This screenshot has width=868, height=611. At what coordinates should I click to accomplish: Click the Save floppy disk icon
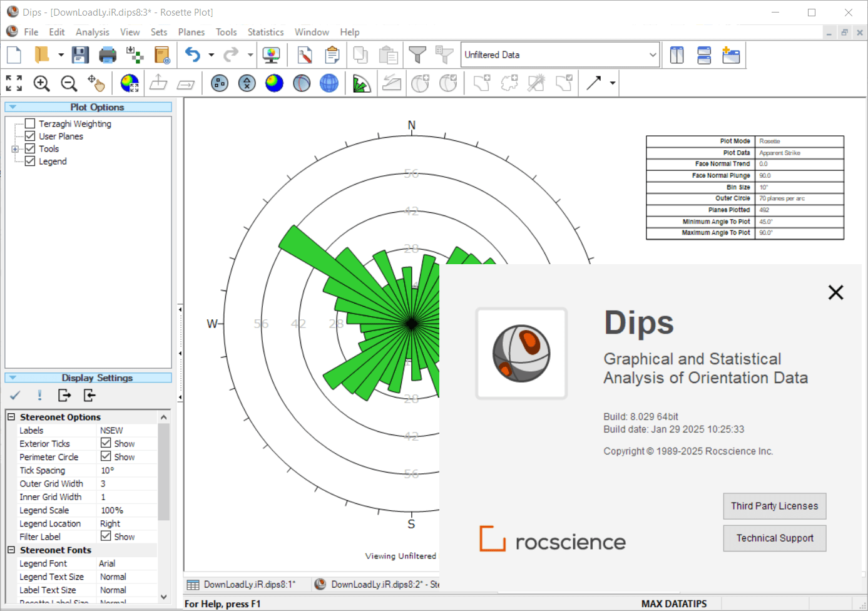tap(80, 55)
